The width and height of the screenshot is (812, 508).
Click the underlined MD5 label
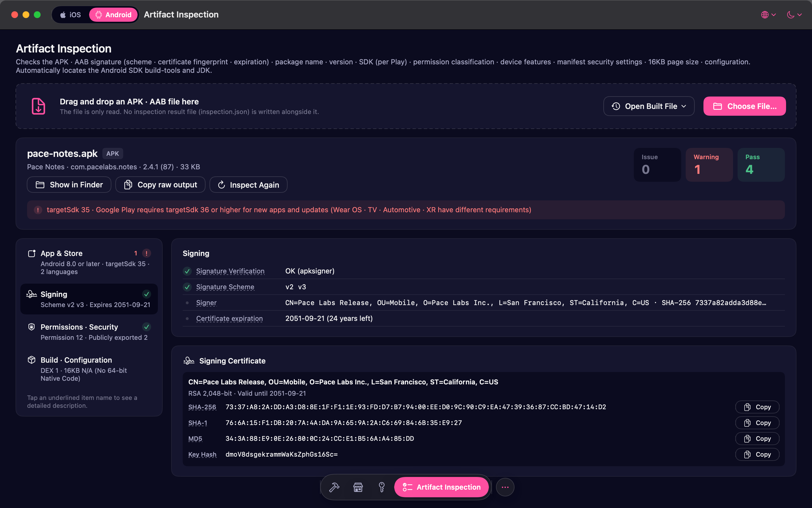[x=195, y=439]
